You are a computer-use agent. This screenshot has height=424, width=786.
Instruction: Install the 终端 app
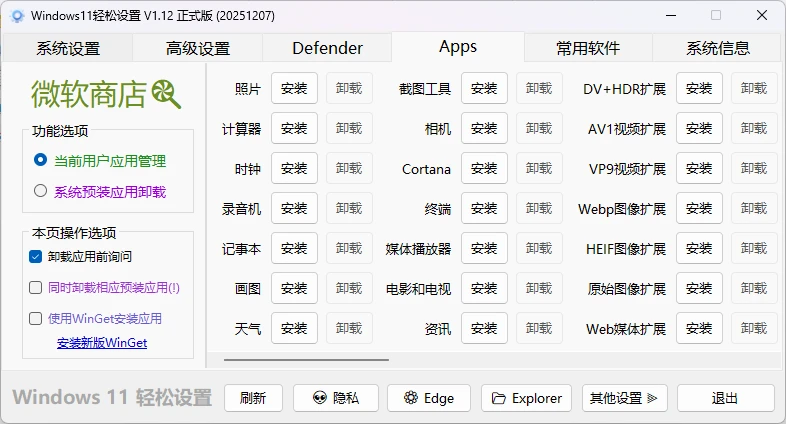point(484,208)
